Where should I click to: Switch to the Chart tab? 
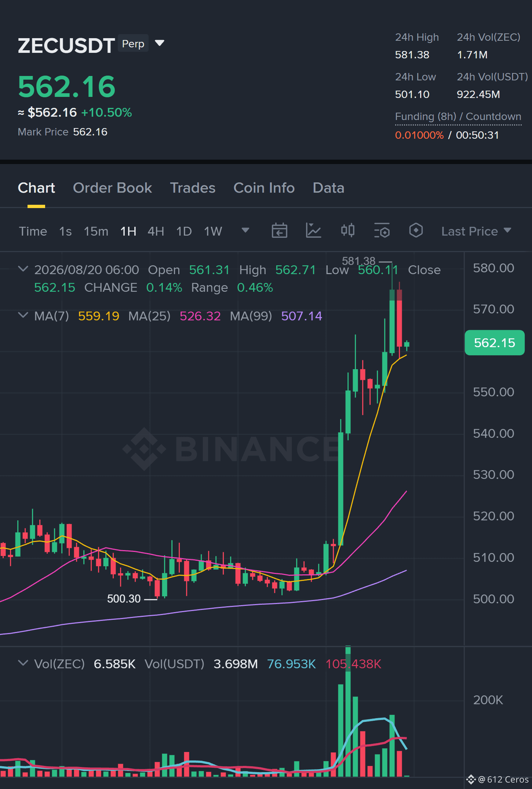tap(36, 188)
